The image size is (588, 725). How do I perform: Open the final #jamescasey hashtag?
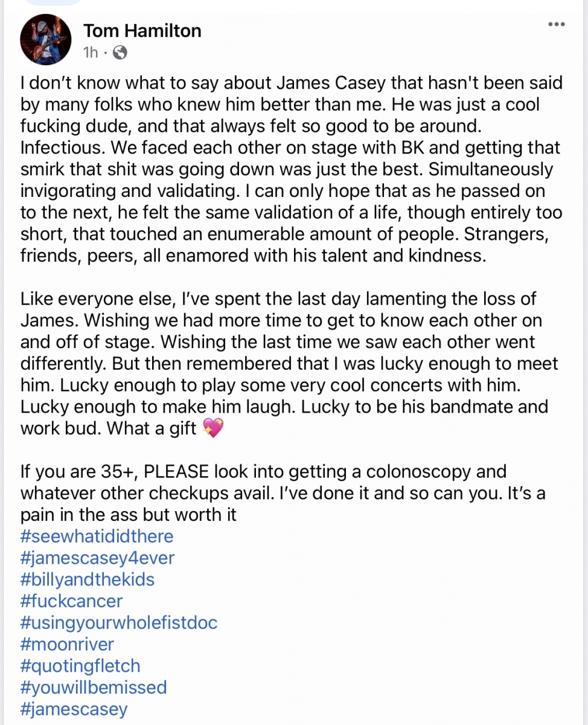point(74,709)
